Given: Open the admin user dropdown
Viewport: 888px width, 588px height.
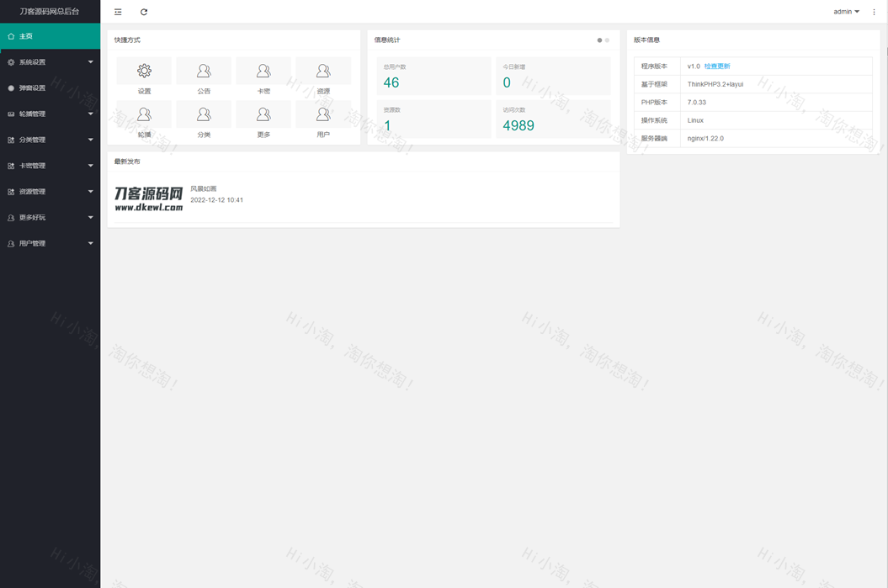Looking at the screenshot, I should [846, 12].
